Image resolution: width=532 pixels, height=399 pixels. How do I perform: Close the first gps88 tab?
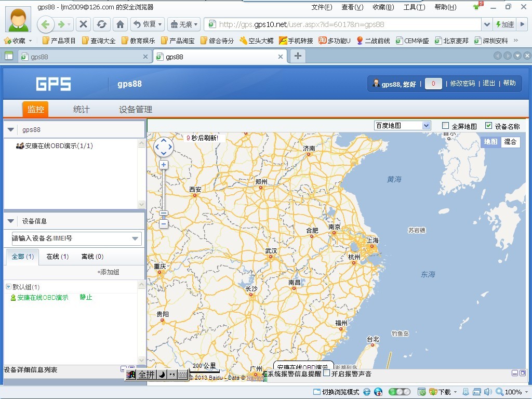pyautogui.click(x=145, y=57)
